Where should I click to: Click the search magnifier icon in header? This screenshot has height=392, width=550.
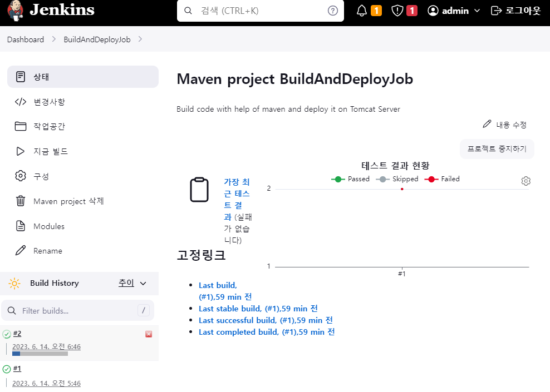(x=188, y=11)
